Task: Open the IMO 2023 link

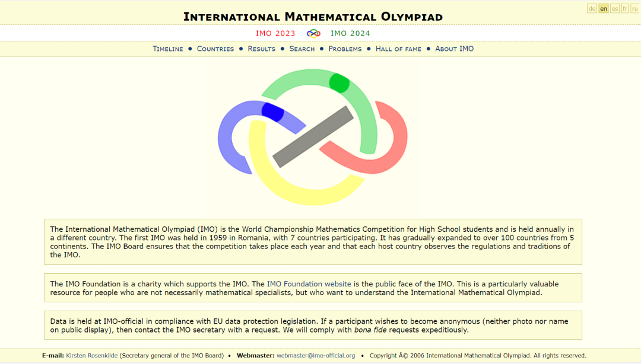Action: [x=275, y=34]
